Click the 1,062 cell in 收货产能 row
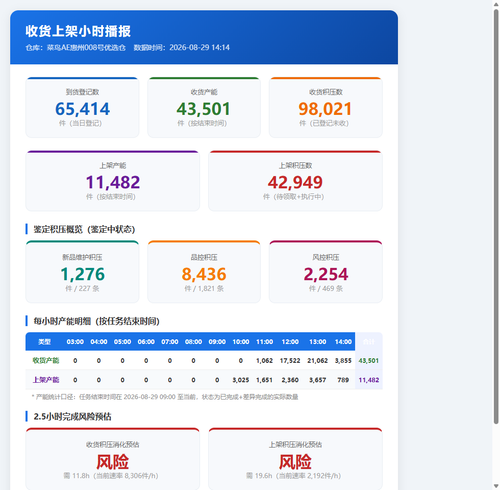The height and width of the screenshot is (490, 500). tap(264, 360)
